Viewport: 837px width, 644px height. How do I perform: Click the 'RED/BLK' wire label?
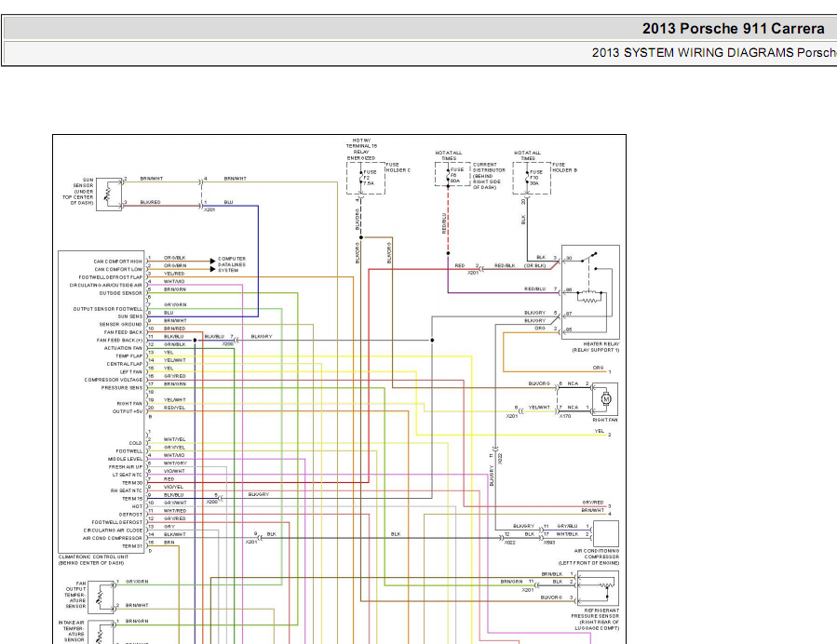click(505, 265)
